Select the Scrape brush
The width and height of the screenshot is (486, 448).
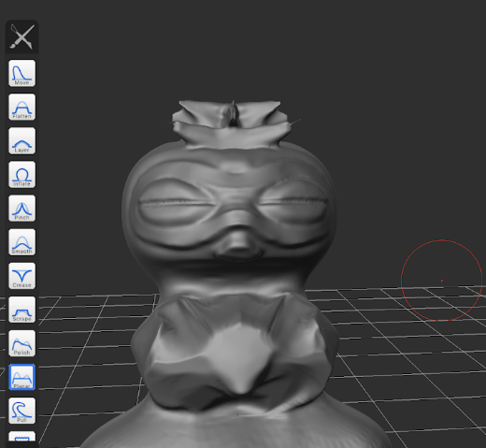pos(21,310)
